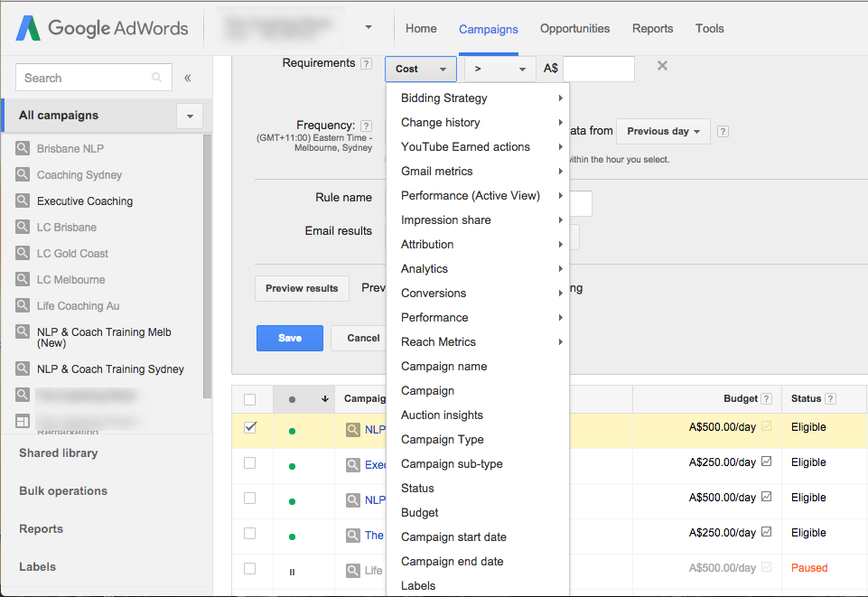Open the help icon in Budget column header
Image resolution: width=868 pixels, height=597 pixels.
767,399
